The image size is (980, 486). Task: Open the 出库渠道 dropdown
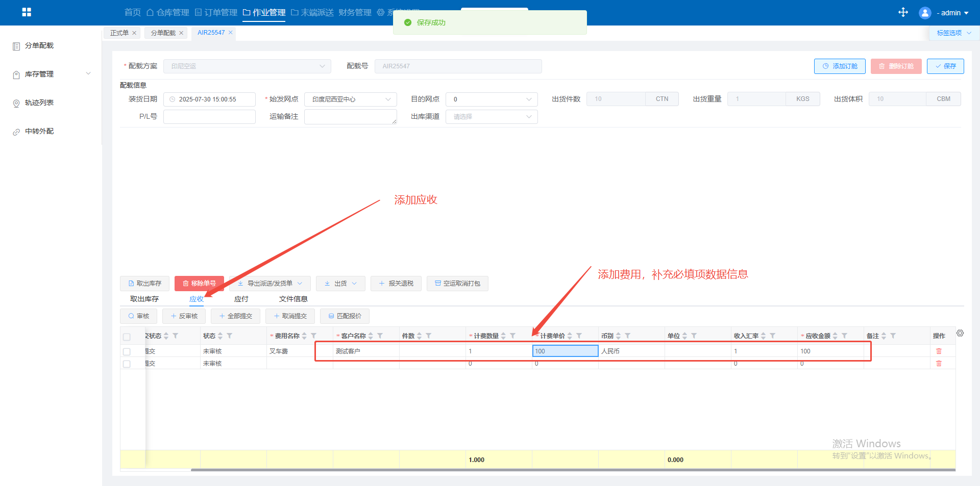pyautogui.click(x=491, y=117)
